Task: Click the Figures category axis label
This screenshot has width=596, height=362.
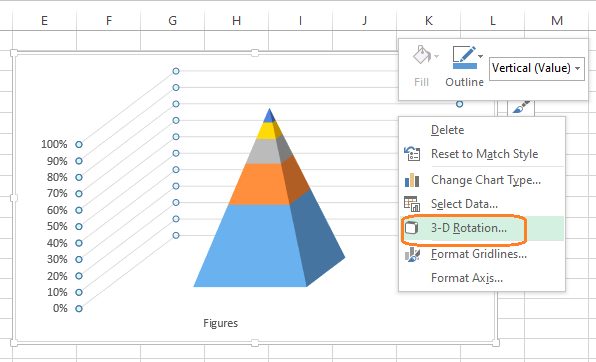Action: coord(220,323)
